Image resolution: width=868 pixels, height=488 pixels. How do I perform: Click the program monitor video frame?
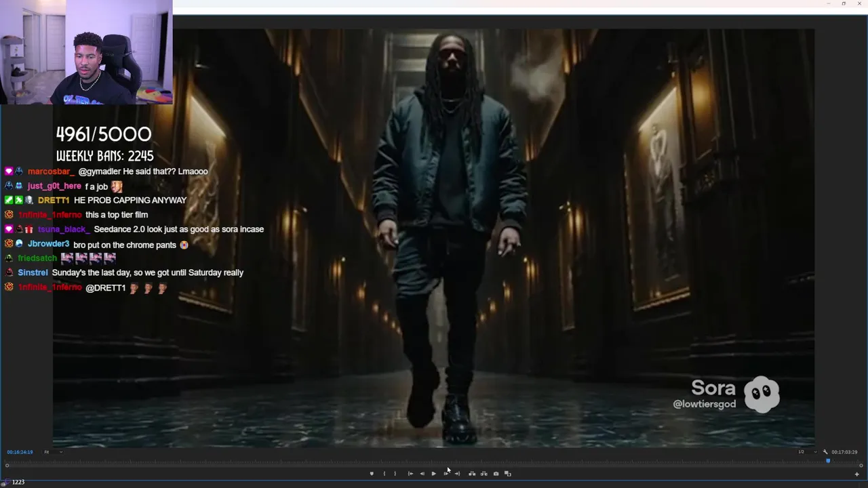[x=434, y=237]
